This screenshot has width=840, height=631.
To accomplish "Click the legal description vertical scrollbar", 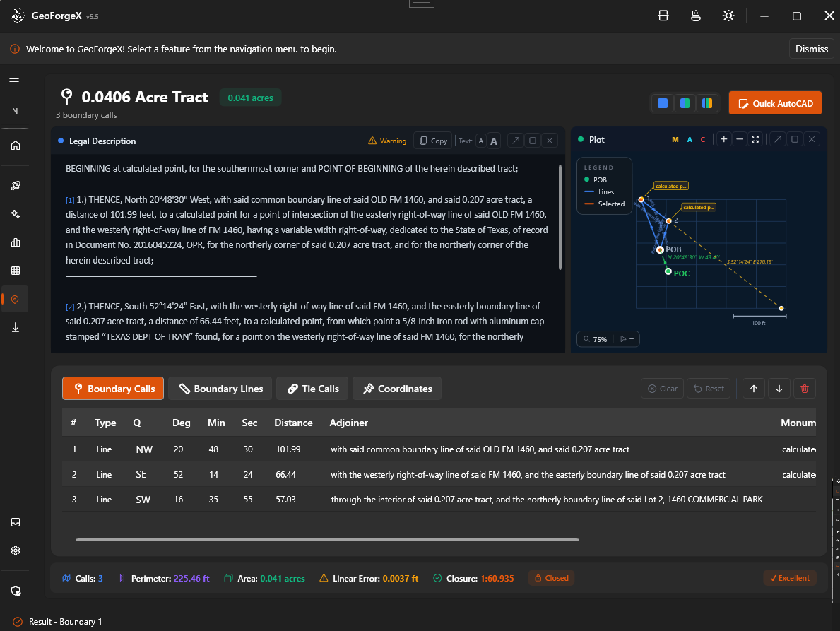I will [560, 217].
